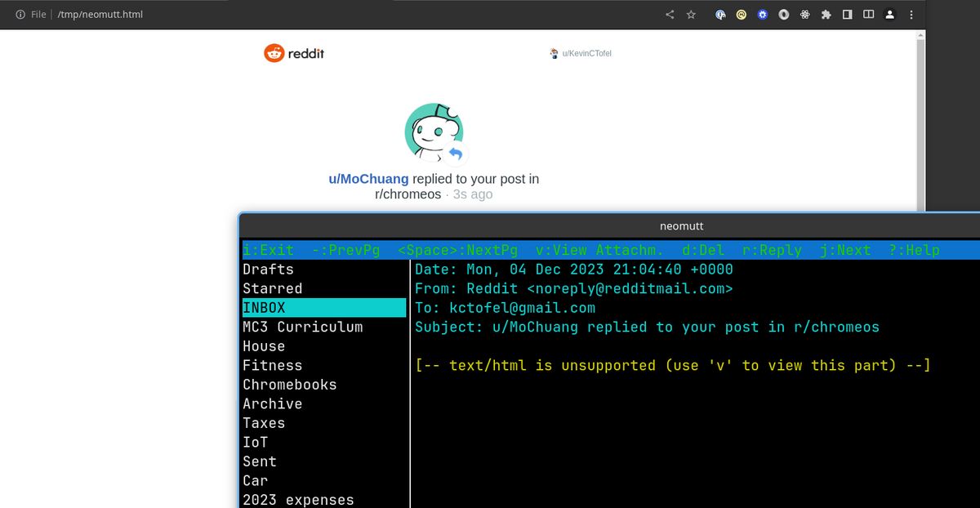Screen dimensions: 980x508
Task: Bookmark this page with the star icon
Action: pyautogui.click(x=691, y=15)
